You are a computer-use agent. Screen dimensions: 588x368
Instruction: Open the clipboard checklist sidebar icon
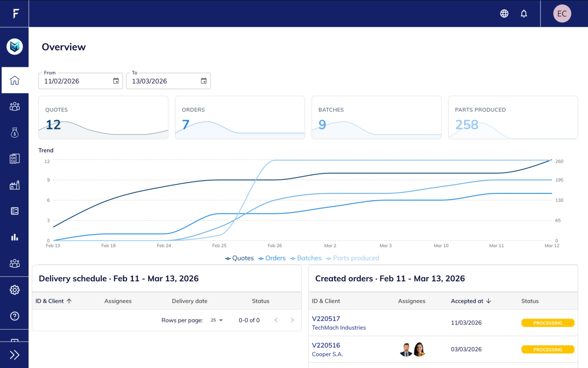[15, 158]
